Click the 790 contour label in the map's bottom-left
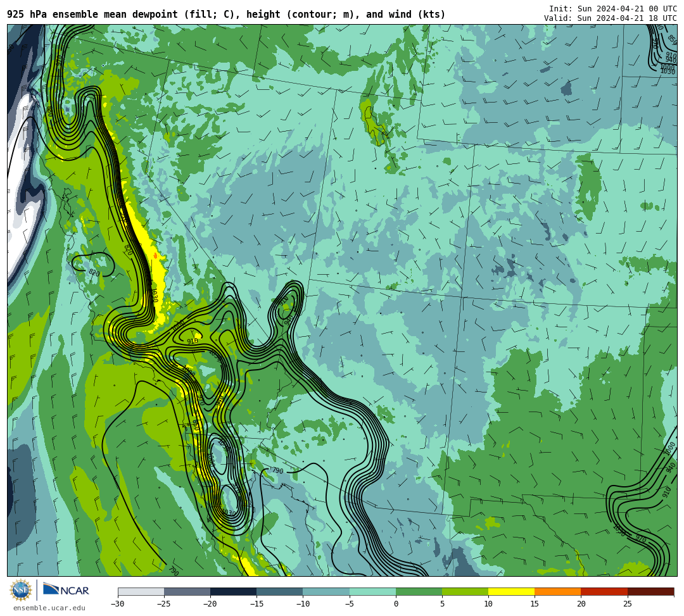Image resolution: width=684 pixels, height=616 pixels. 174,570
